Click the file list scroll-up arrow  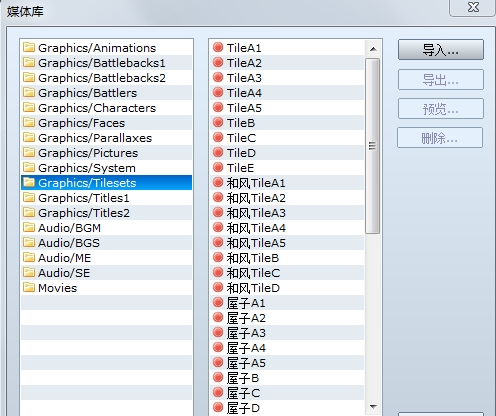point(373,49)
